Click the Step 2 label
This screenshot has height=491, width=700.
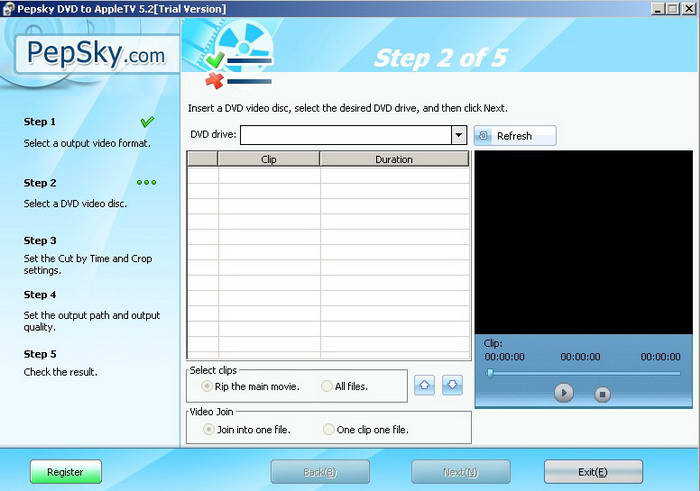tap(40, 183)
